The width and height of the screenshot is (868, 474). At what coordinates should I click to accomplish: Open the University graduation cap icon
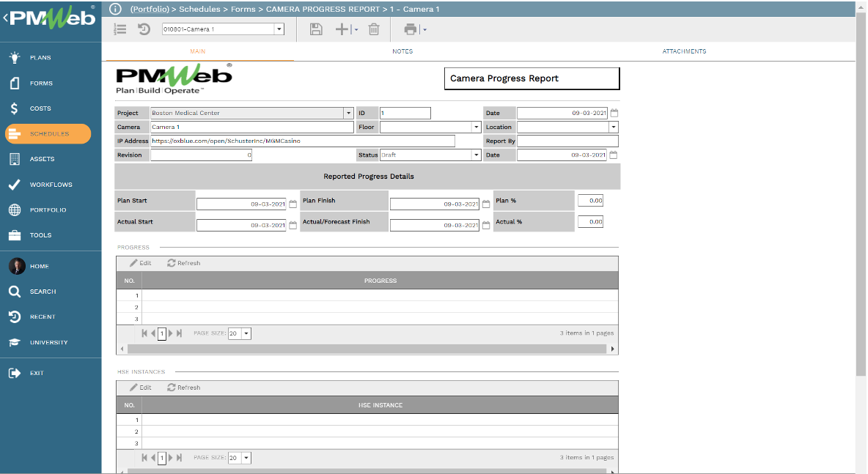[x=15, y=342]
